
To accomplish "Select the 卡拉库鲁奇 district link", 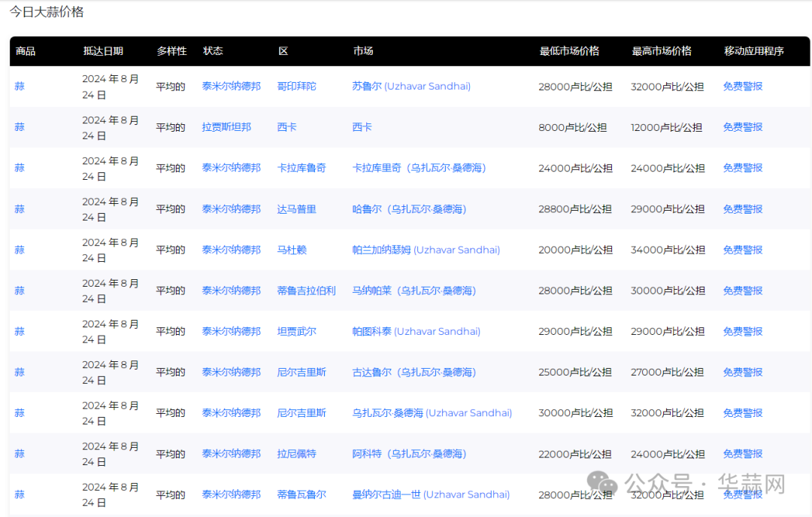I will point(301,168).
